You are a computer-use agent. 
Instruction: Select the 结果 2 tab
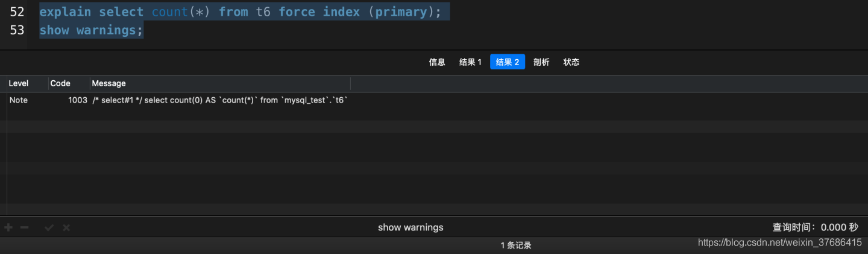click(x=507, y=62)
